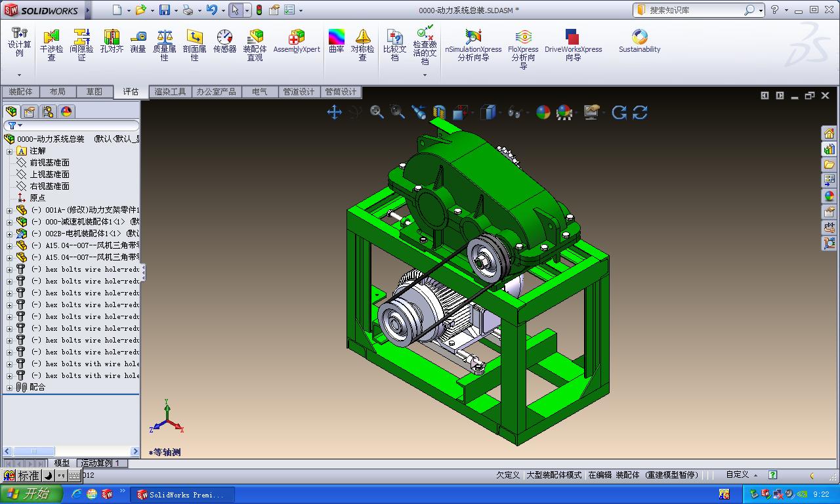
Task: Open the 办公室产品 ribbon tab
Action: point(216,92)
